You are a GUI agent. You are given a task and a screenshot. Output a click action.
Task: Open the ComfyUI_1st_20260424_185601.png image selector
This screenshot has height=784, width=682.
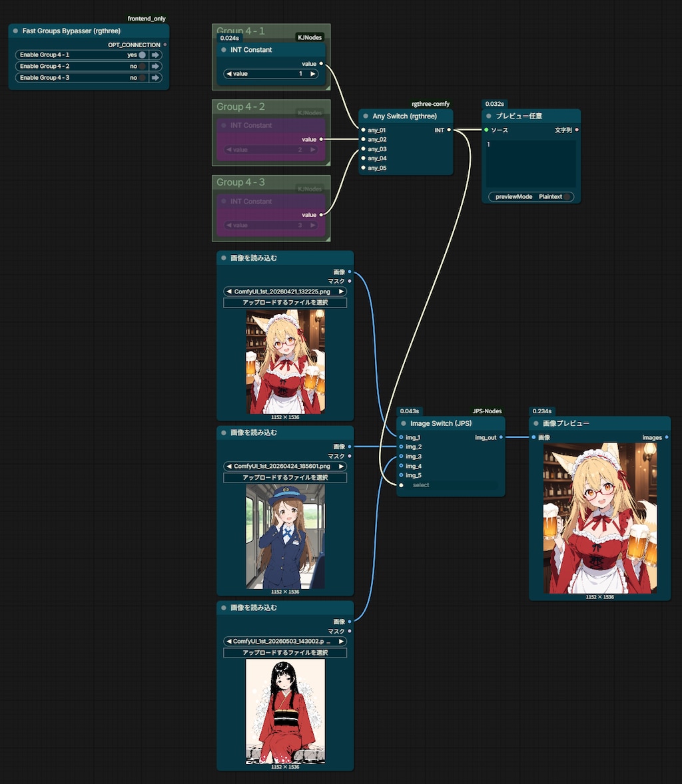pos(284,466)
